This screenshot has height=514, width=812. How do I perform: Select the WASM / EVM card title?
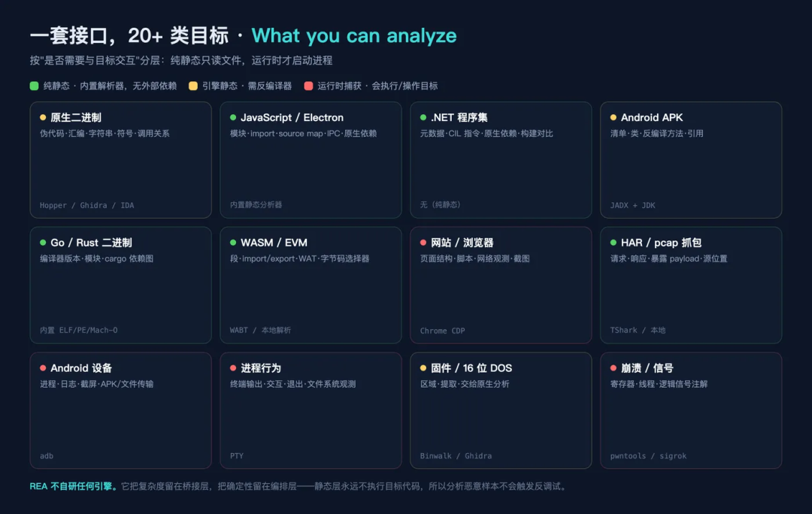click(x=274, y=243)
